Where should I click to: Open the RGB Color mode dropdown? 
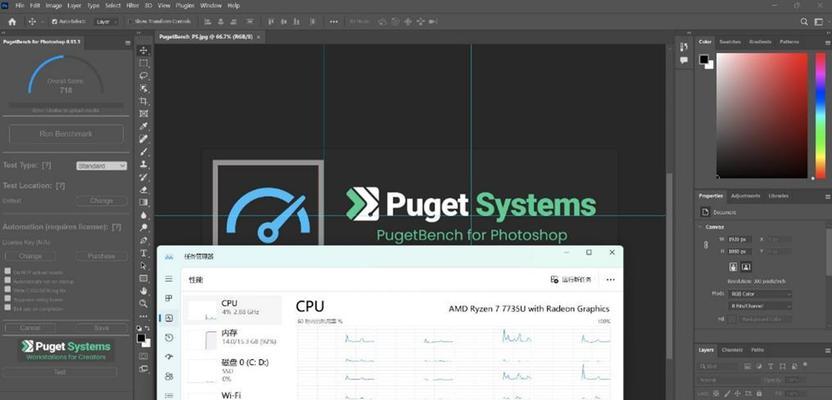[x=760, y=294]
